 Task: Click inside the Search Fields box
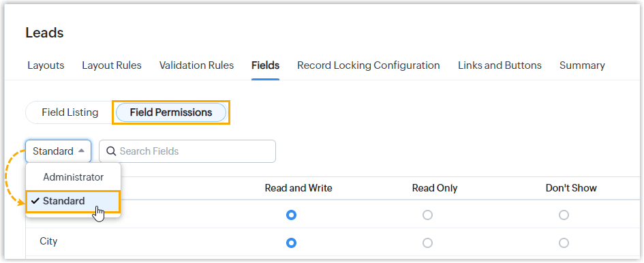point(187,151)
